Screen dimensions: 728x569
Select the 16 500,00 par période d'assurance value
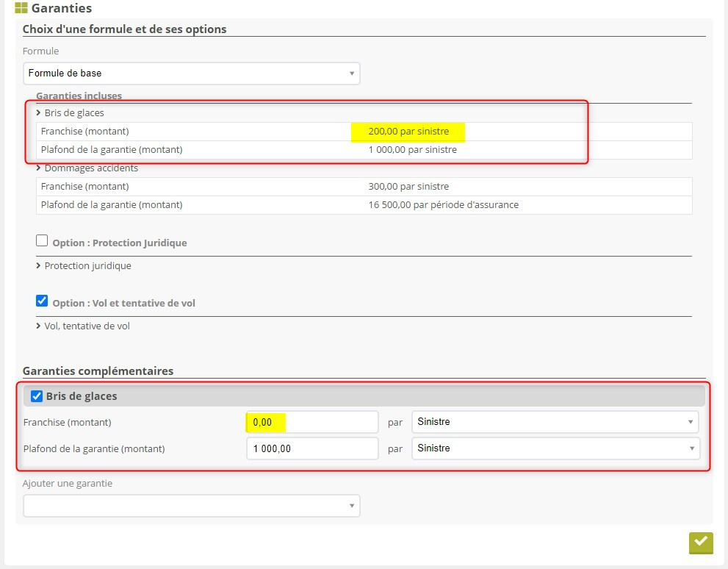point(443,205)
